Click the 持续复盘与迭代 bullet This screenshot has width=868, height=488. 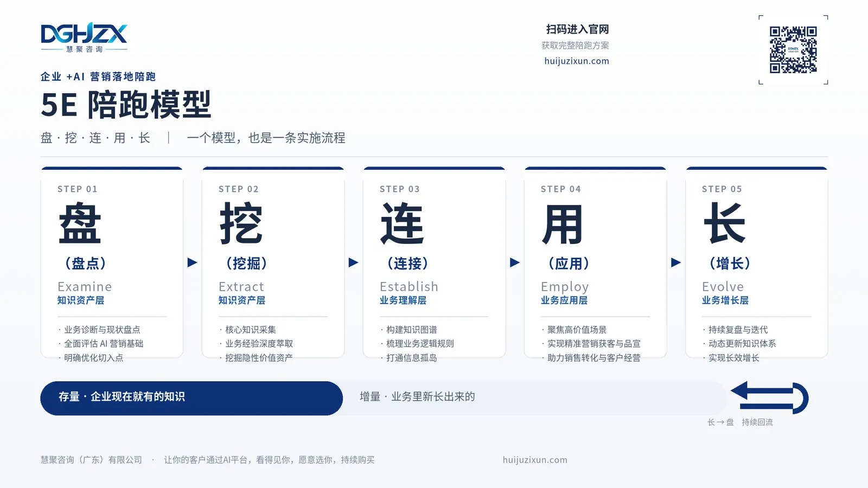(736, 330)
